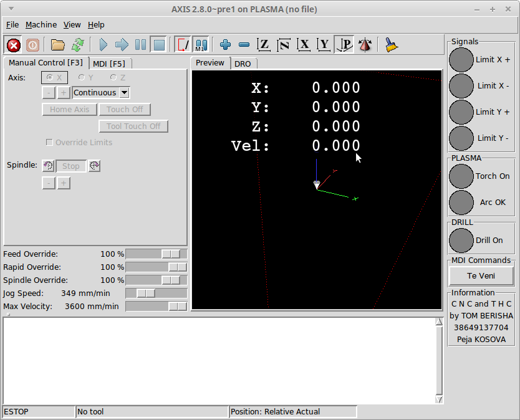Open the File menu
Viewport: 520px width, 420px height.
click(x=12, y=25)
